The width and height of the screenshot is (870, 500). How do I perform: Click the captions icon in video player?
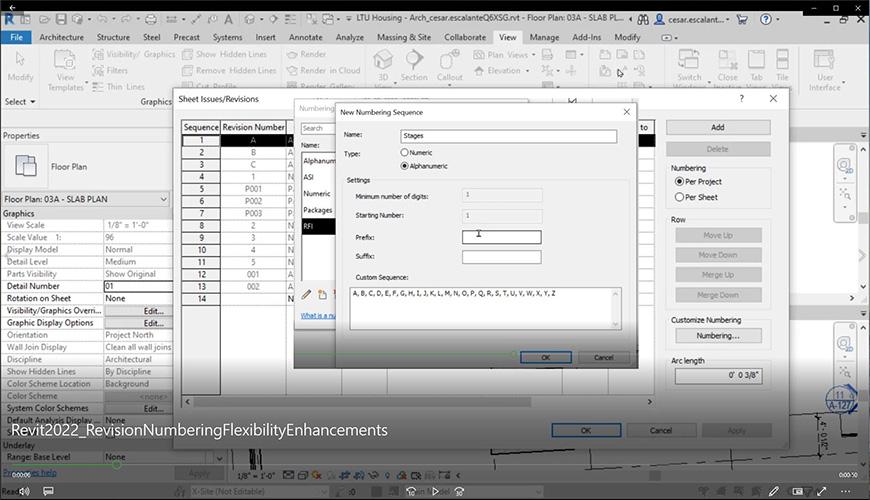coord(48,491)
